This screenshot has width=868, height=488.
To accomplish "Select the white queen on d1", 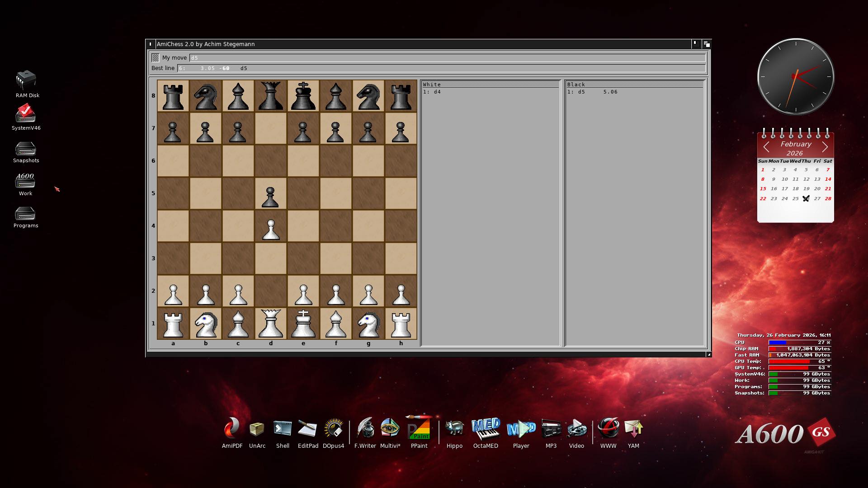I will pyautogui.click(x=270, y=324).
